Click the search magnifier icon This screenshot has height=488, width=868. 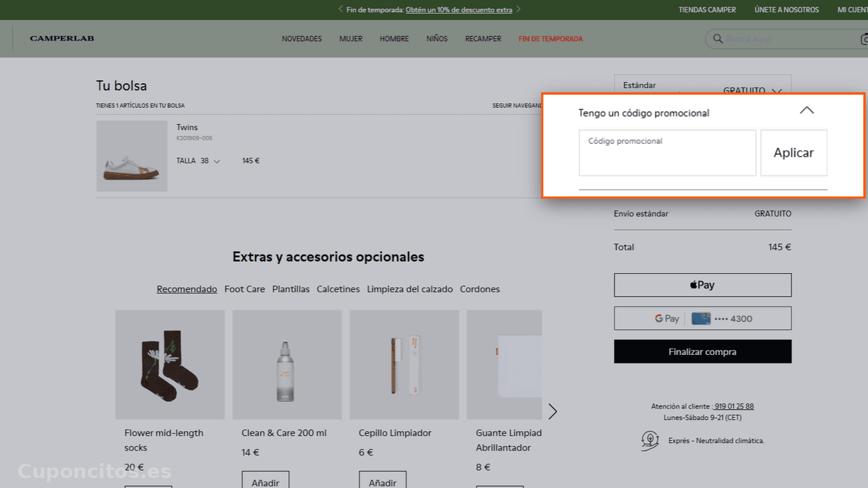pyautogui.click(x=718, y=39)
